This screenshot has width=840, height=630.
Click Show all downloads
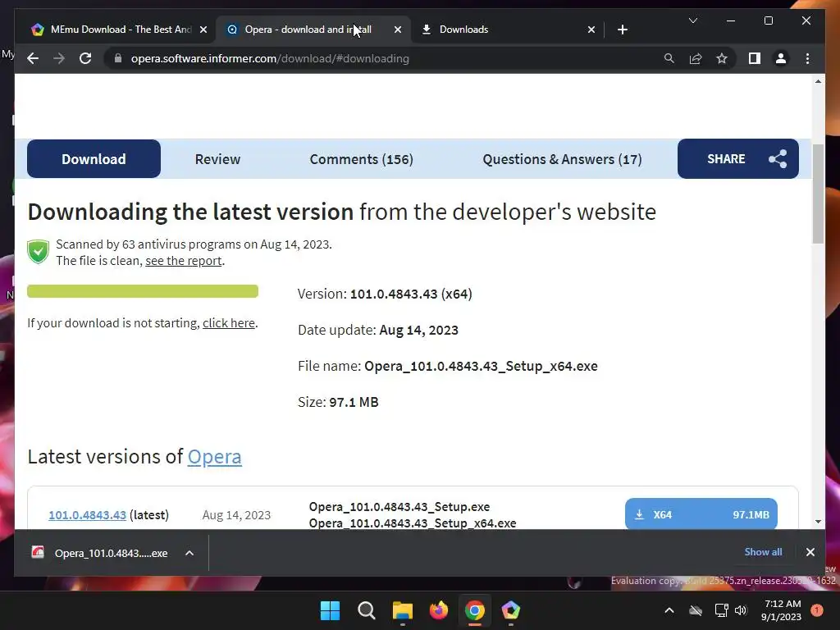coord(763,552)
